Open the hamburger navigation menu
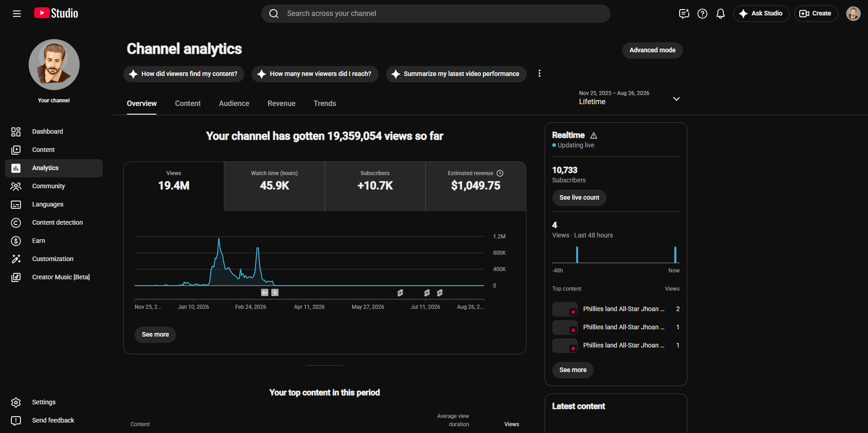Screen dimensions: 868x433 pyautogui.click(x=17, y=14)
